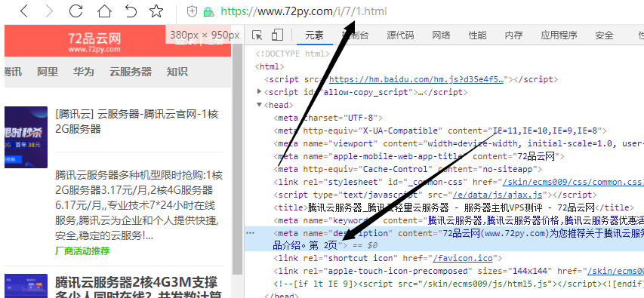
Task: Open the 阿里 navigation item
Action: click(48, 72)
